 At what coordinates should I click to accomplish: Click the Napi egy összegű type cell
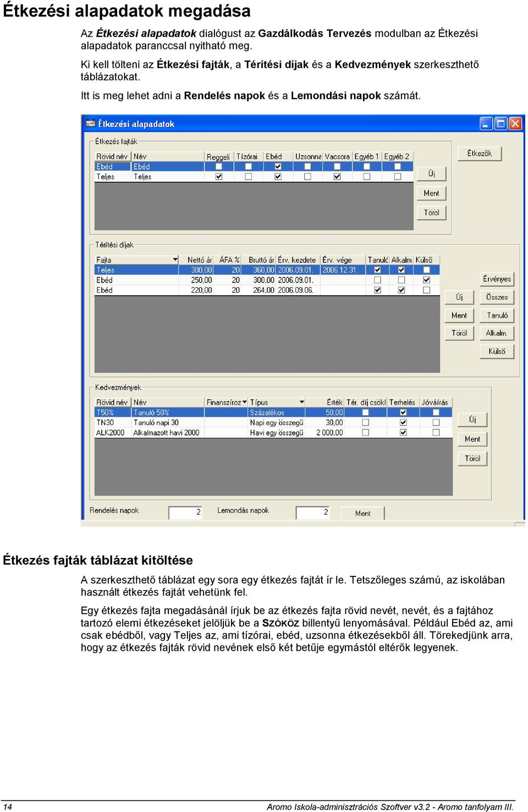(x=277, y=422)
